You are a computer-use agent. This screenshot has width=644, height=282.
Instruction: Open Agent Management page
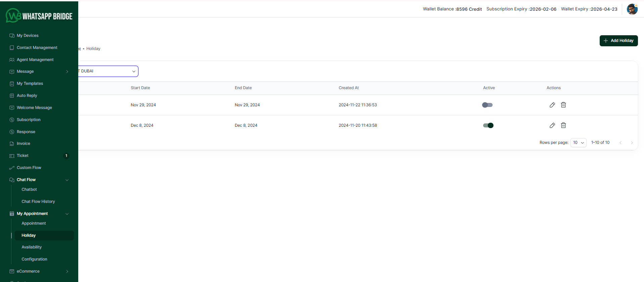click(x=35, y=60)
